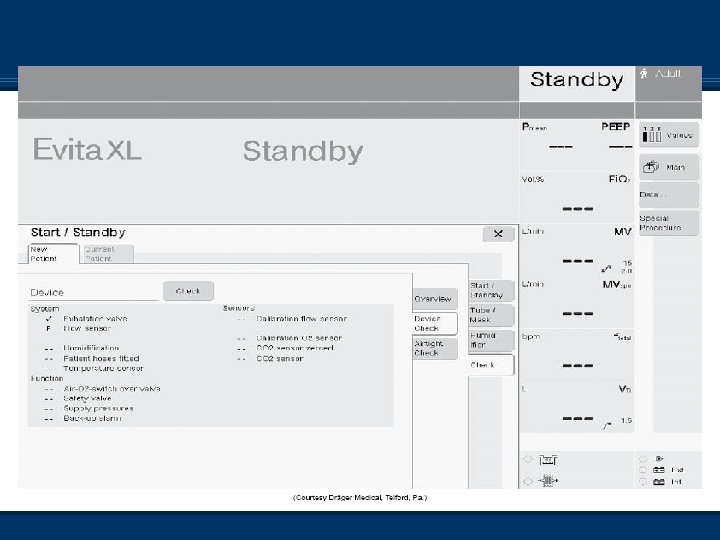The width and height of the screenshot is (720, 540).
Task: Click the FiO2 measured value field
Action: click(x=578, y=209)
